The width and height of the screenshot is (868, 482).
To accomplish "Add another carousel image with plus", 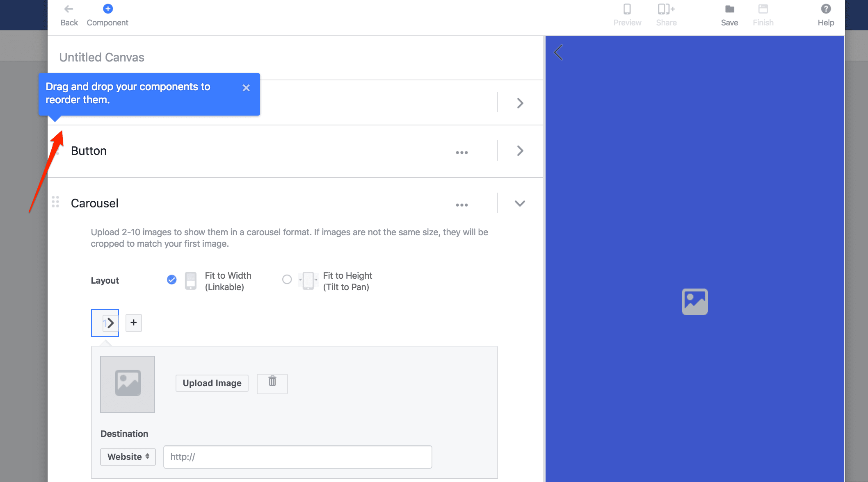I will pos(133,323).
